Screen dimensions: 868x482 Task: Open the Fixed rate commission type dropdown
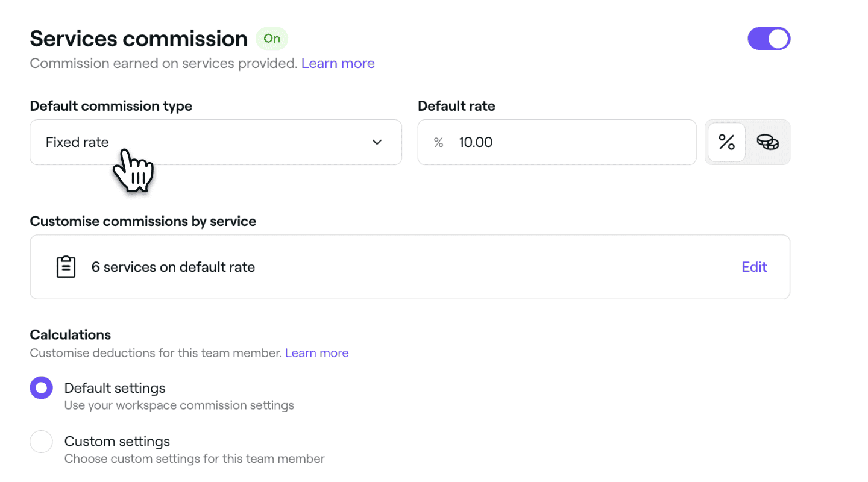pos(216,142)
